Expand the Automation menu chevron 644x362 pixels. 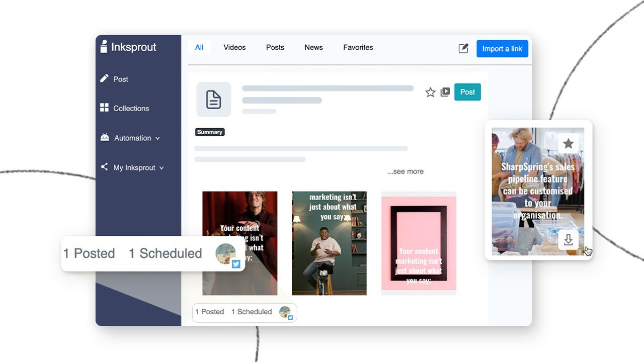coord(157,138)
